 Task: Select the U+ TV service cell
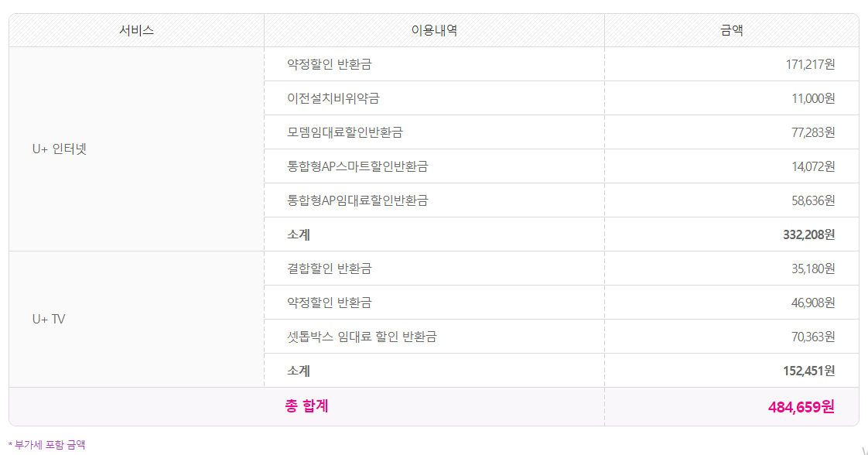pos(49,319)
